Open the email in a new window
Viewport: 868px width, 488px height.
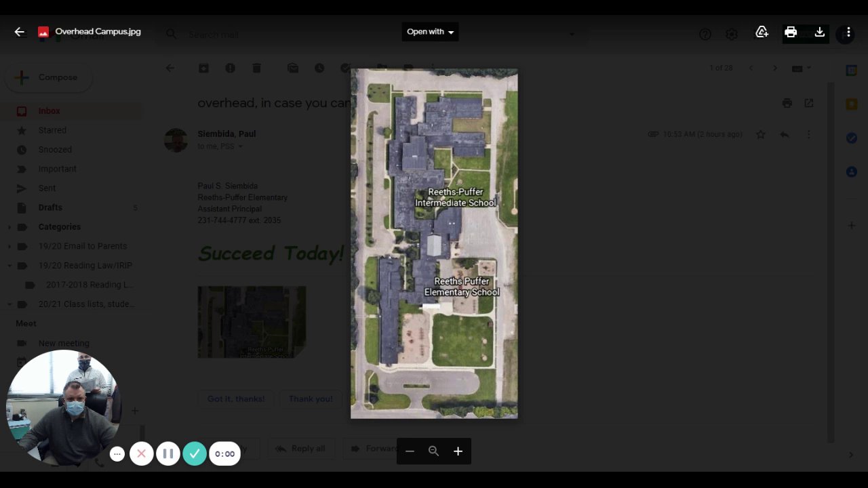[x=809, y=103]
